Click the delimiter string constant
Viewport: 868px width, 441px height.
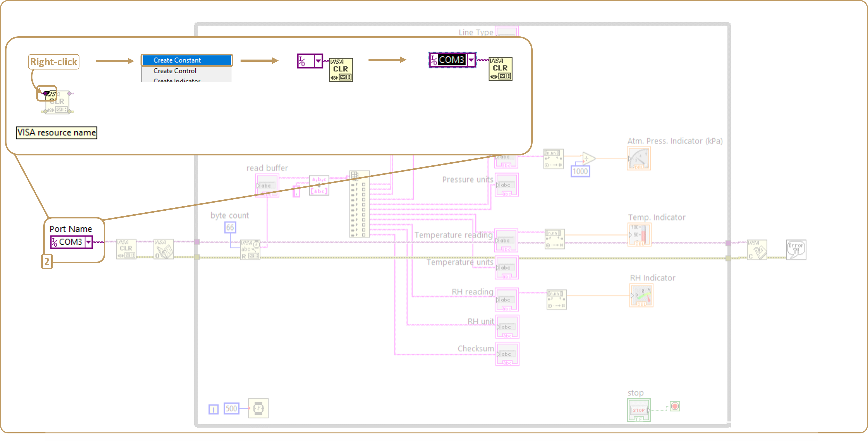(296, 191)
